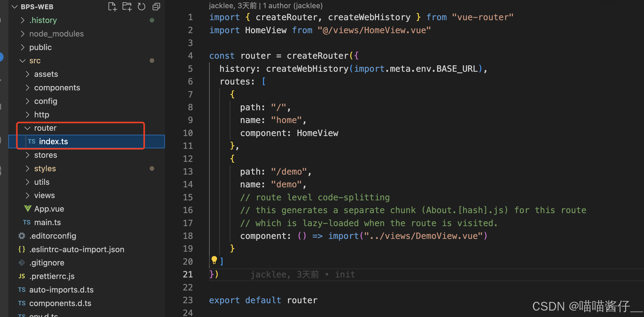Image resolution: width=644 pixels, height=317 pixels.
Task: Click the braces icon beside .eslintrc-auto-import.json
Action: [x=22, y=249]
